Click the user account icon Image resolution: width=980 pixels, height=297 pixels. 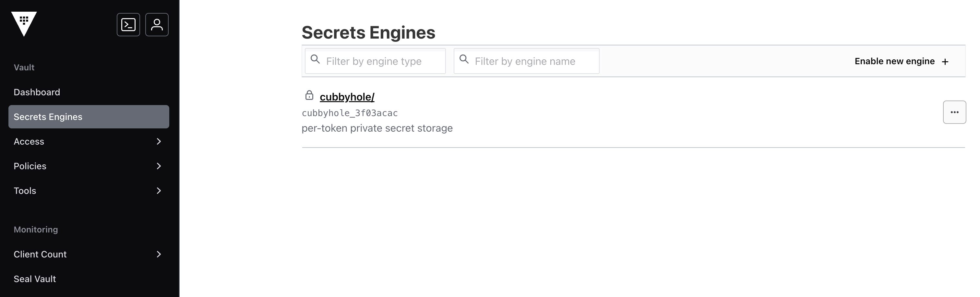point(157,24)
